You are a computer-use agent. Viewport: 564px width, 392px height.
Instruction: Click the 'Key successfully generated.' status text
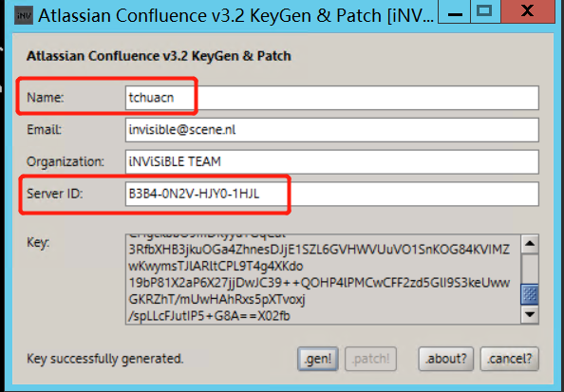point(105,359)
